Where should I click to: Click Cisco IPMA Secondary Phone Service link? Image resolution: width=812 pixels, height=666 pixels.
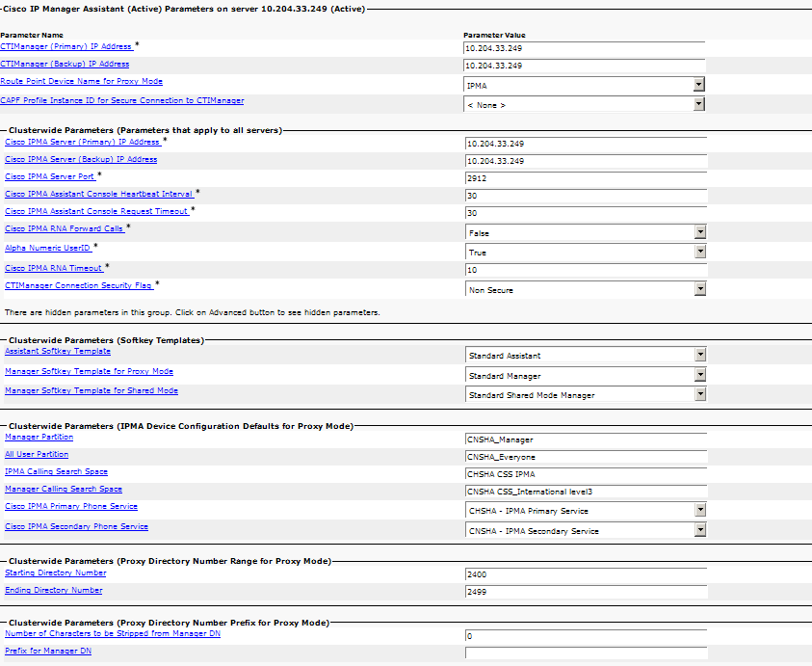point(76,526)
